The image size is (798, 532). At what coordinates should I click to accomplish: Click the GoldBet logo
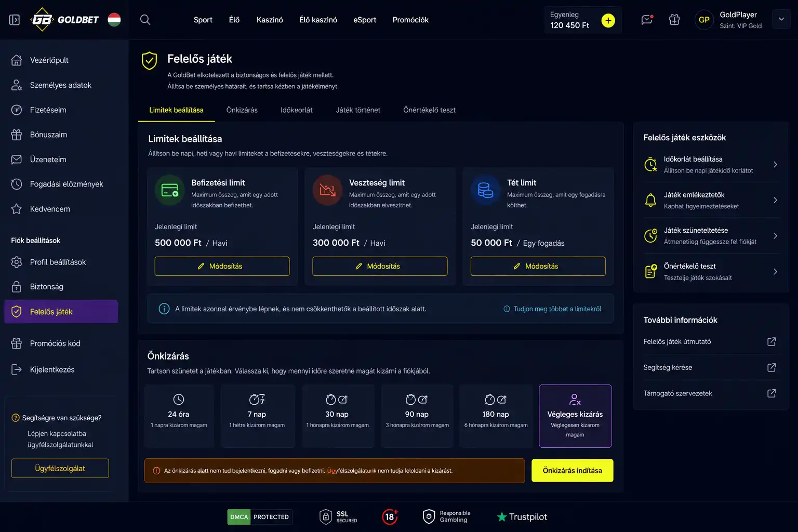click(65, 20)
